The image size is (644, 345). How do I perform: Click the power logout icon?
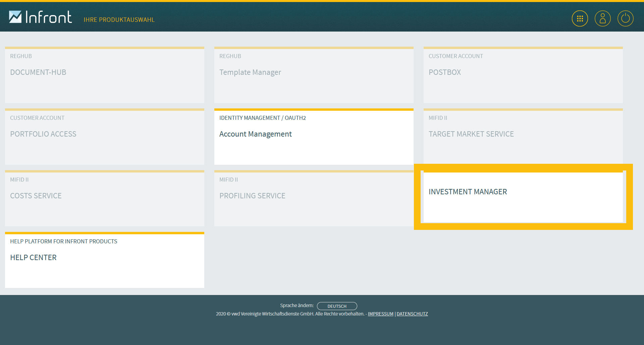[x=625, y=18]
